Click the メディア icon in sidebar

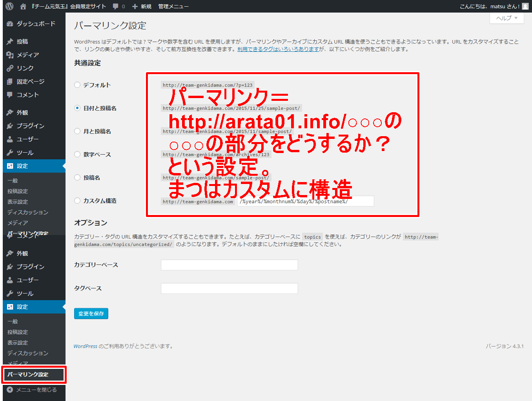tap(10, 55)
